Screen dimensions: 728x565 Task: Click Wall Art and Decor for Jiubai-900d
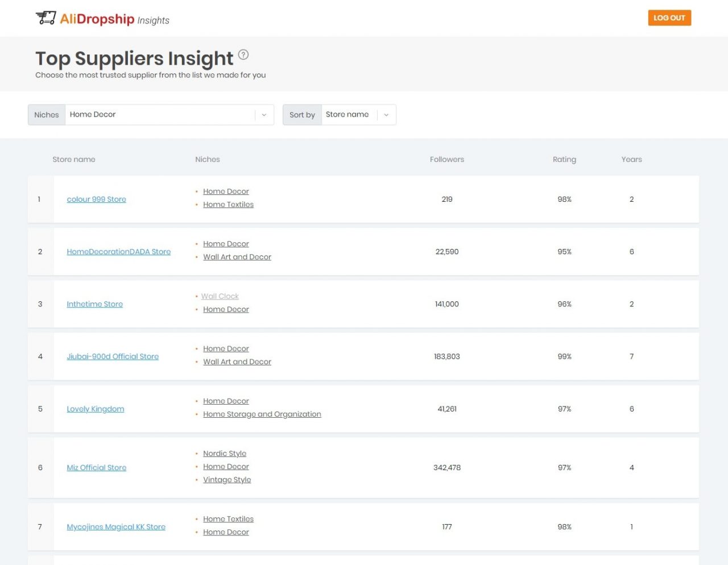237,362
